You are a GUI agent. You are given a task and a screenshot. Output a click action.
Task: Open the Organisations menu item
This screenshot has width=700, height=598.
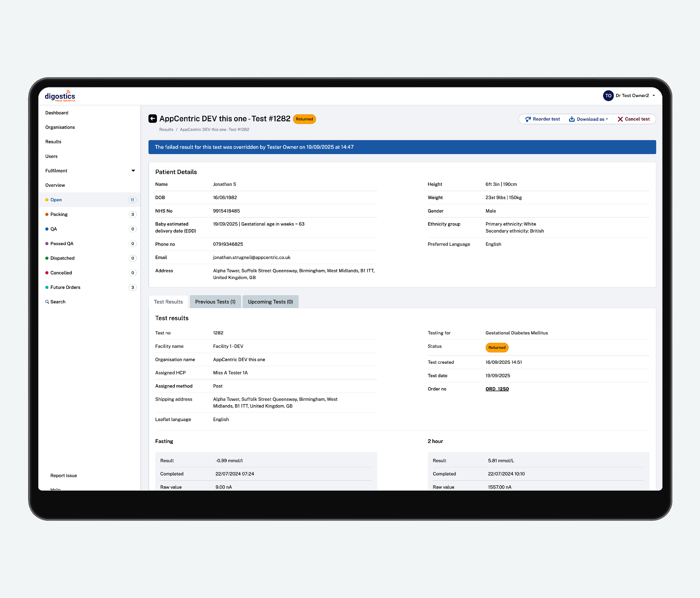click(x=60, y=127)
